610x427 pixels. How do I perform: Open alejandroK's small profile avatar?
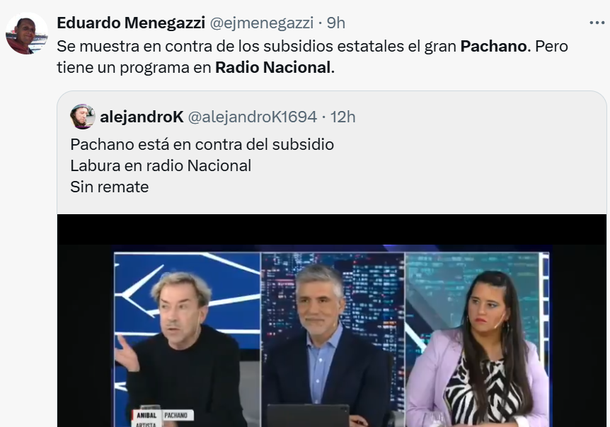click(82, 116)
